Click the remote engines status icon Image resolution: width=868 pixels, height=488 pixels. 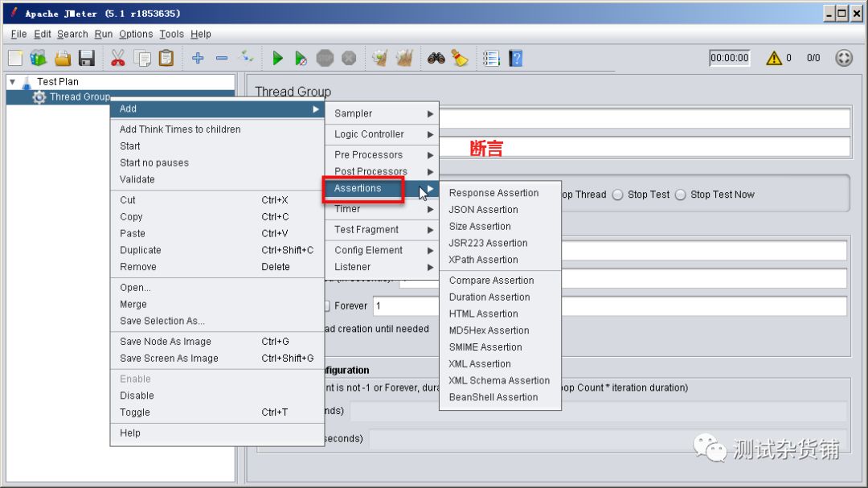tap(844, 58)
